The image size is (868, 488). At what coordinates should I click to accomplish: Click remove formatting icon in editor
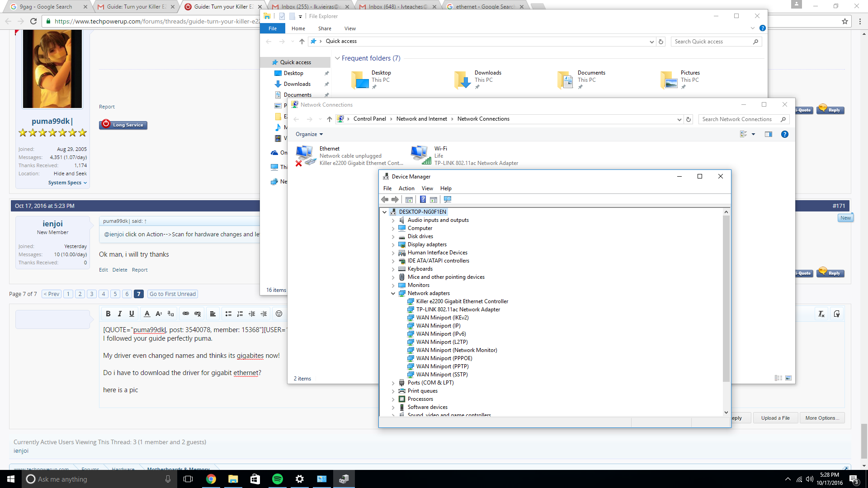point(821,314)
